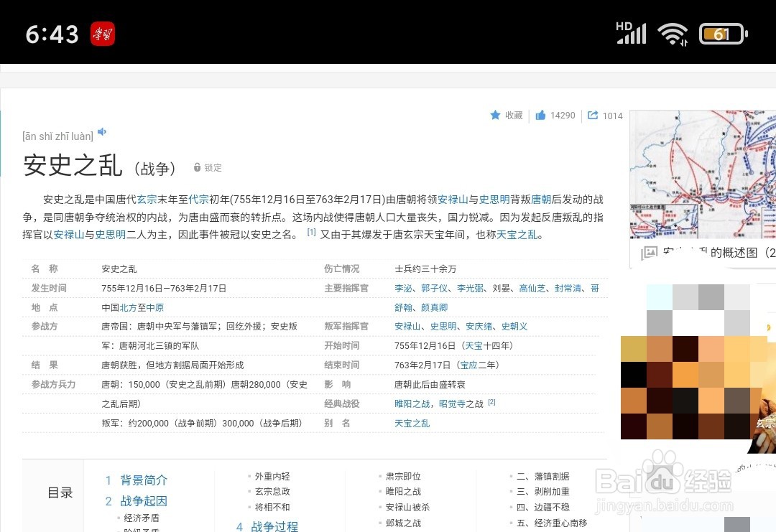Jump to subsection 睢阳之战 in contents
Image resolution: width=776 pixels, height=532 pixels.
pyautogui.click(x=403, y=492)
